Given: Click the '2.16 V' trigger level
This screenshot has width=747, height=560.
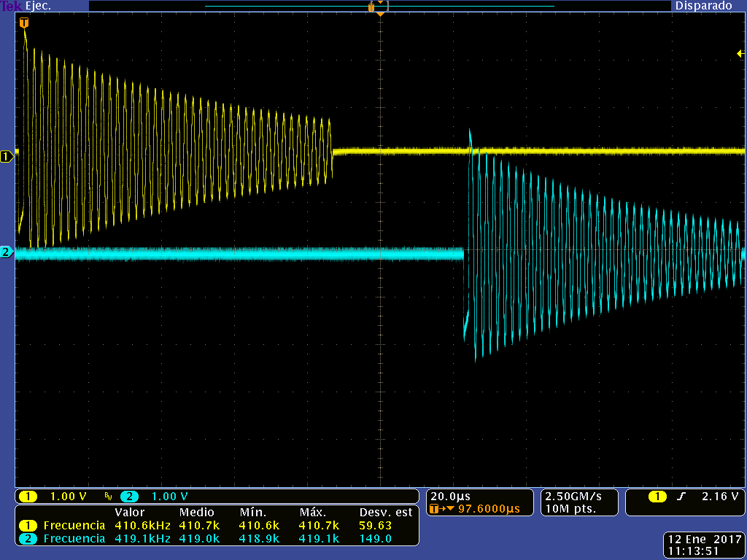Looking at the screenshot, I should pos(720,497).
